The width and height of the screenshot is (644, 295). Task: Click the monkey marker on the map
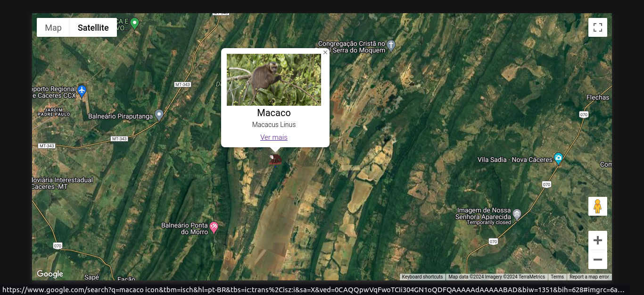point(275,160)
